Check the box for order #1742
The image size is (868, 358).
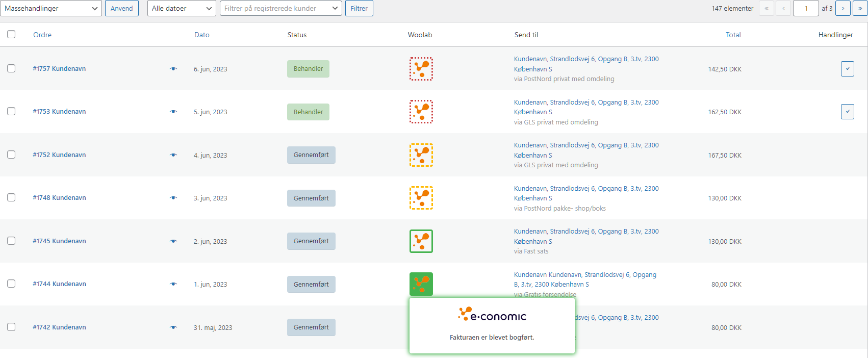(11, 327)
